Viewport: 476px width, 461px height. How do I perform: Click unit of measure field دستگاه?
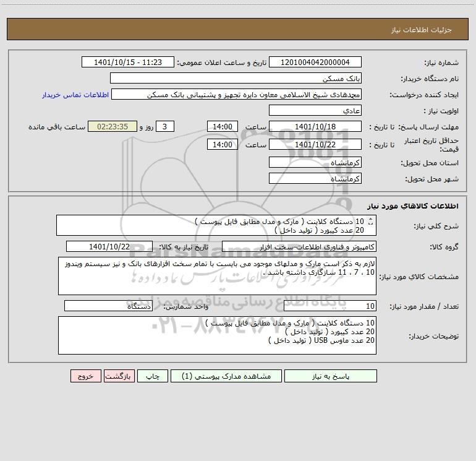[x=108, y=306]
